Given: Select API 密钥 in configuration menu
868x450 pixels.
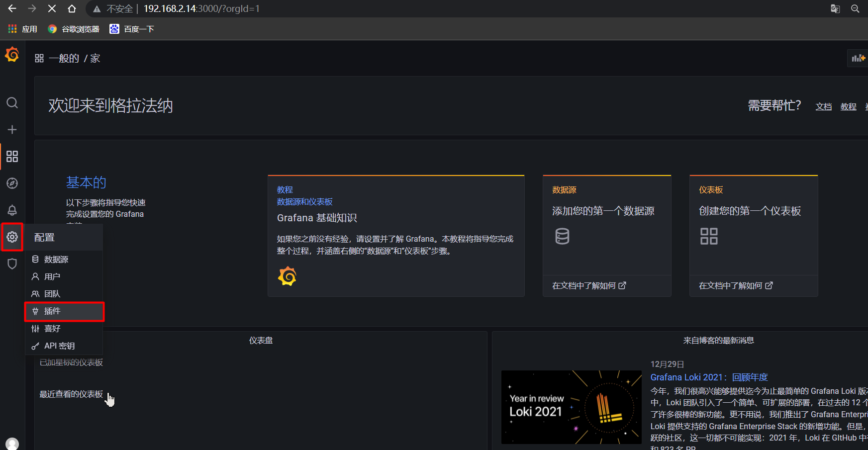Looking at the screenshot, I should pyautogui.click(x=64, y=346).
